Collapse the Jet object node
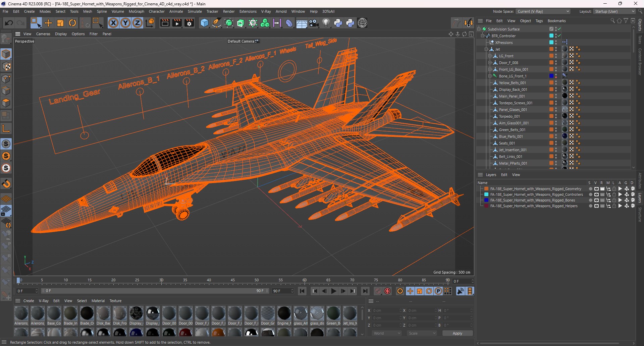This screenshot has height=346, width=644. coord(486,49)
